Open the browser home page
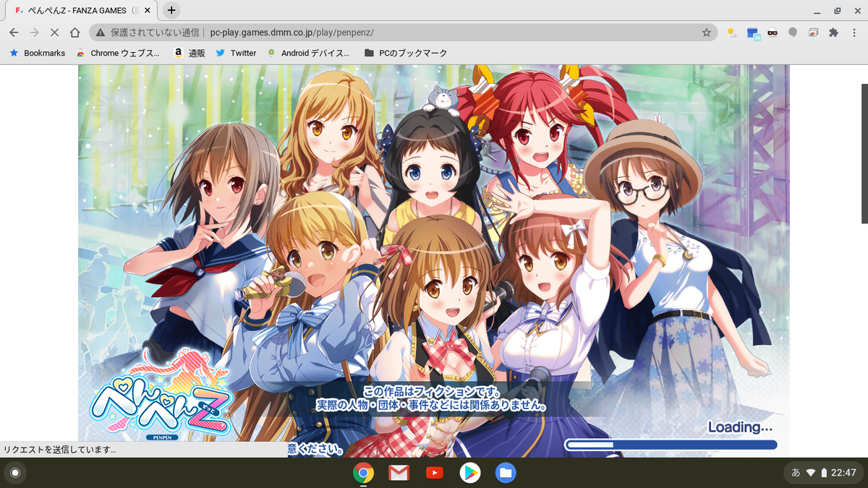 75,33
